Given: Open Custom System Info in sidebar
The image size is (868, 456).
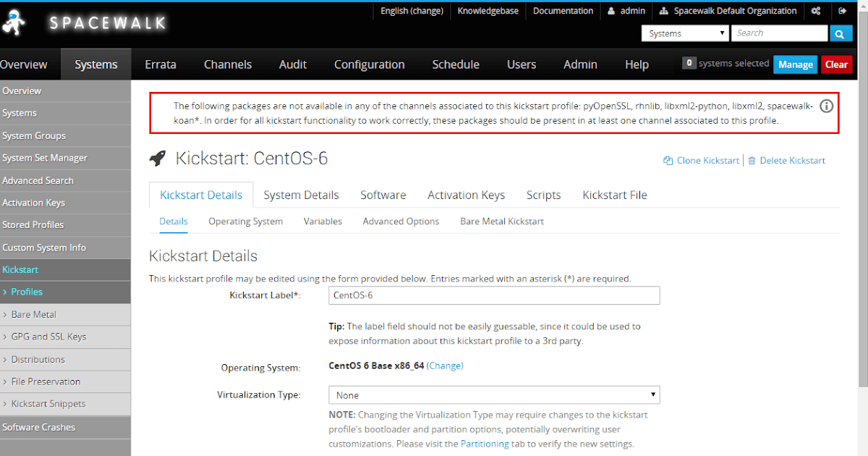Looking at the screenshot, I should [65, 248].
